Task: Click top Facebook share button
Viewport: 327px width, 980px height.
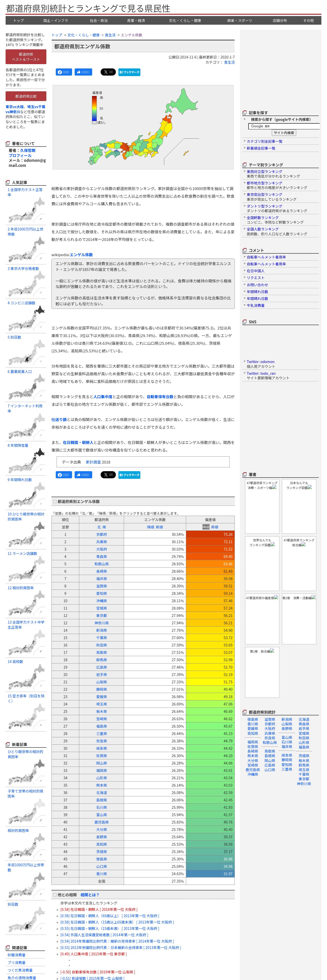Action: click(64, 72)
